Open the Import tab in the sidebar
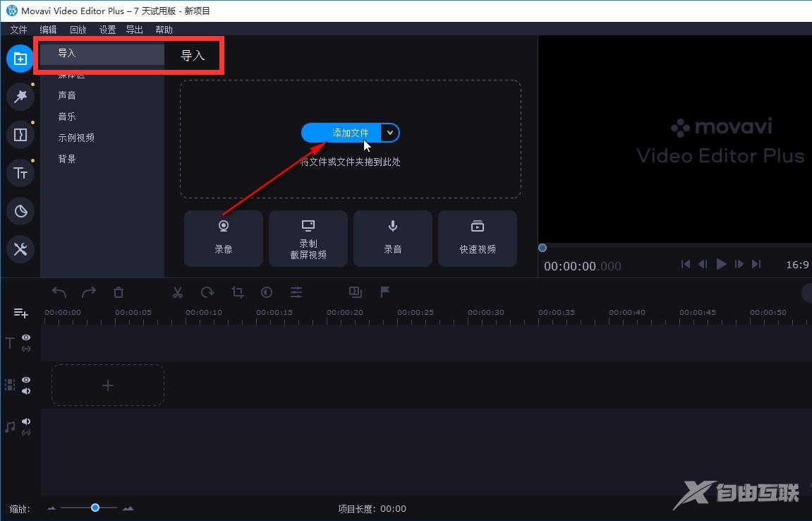Image resolution: width=812 pixels, height=521 pixels. click(20, 59)
